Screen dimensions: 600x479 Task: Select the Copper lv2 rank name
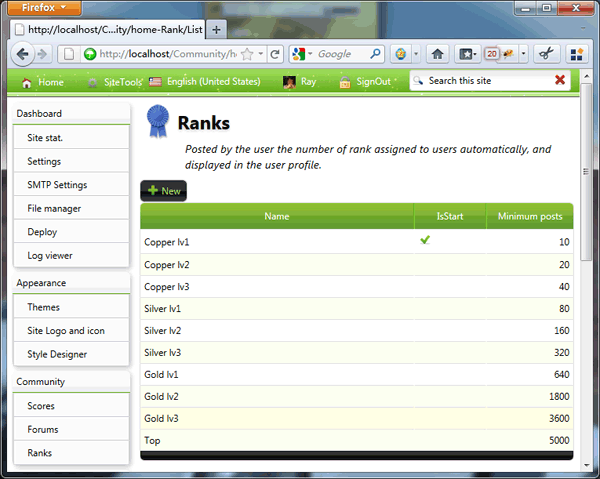(166, 265)
